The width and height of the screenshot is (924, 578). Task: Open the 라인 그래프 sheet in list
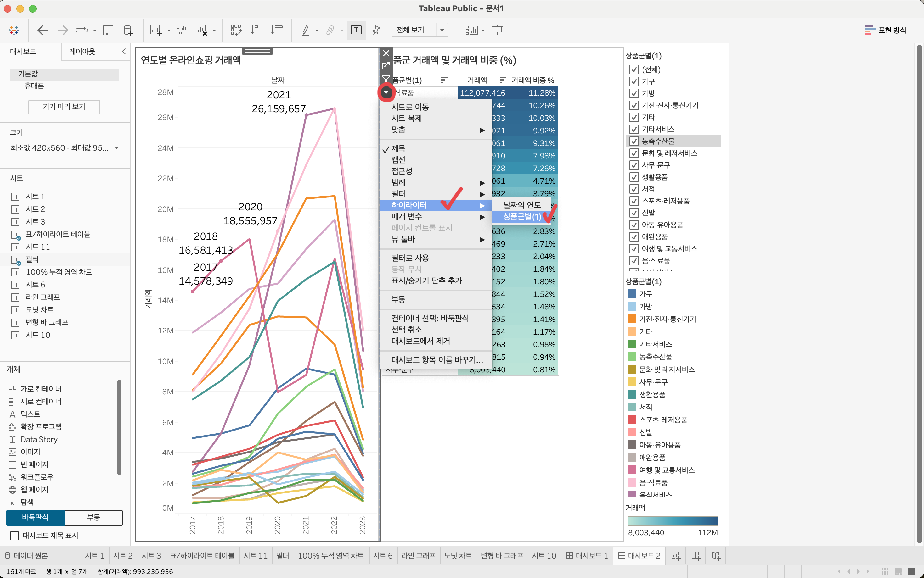pyautogui.click(x=42, y=297)
